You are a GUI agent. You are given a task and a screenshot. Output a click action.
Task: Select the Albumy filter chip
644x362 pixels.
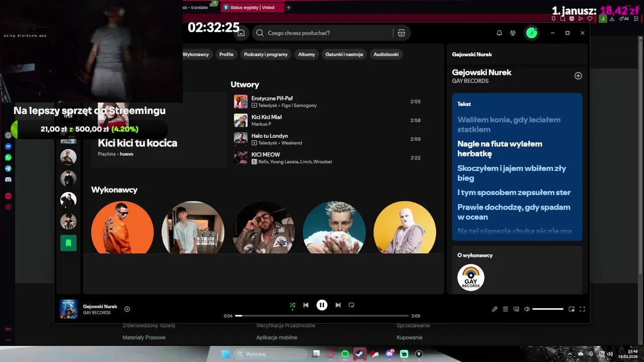click(x=306, y=54)
